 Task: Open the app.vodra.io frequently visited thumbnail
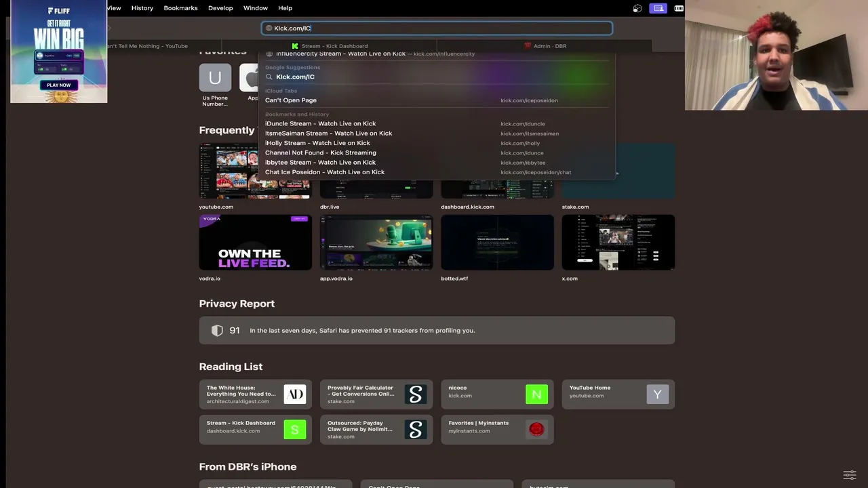376,243
